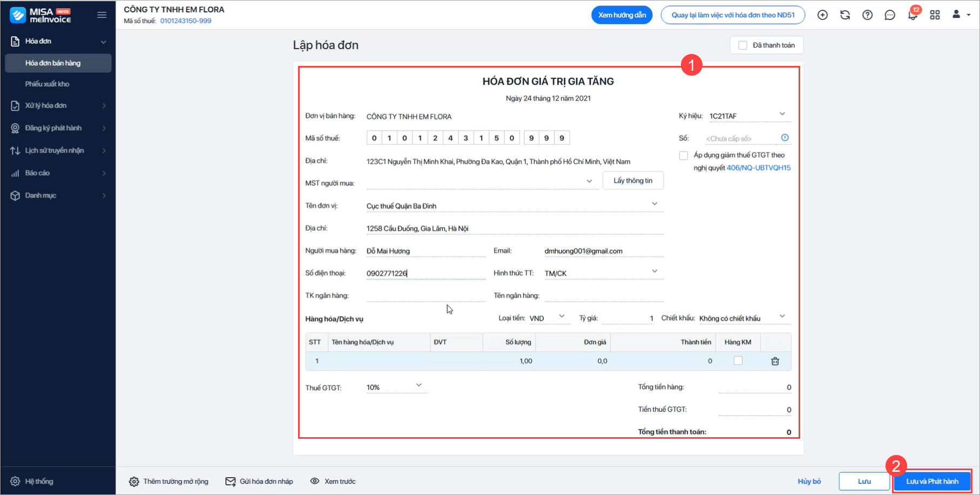Click the MISA meInvoice logo
980x495 pixels.
pyautogui.click(x=40, y=15)
